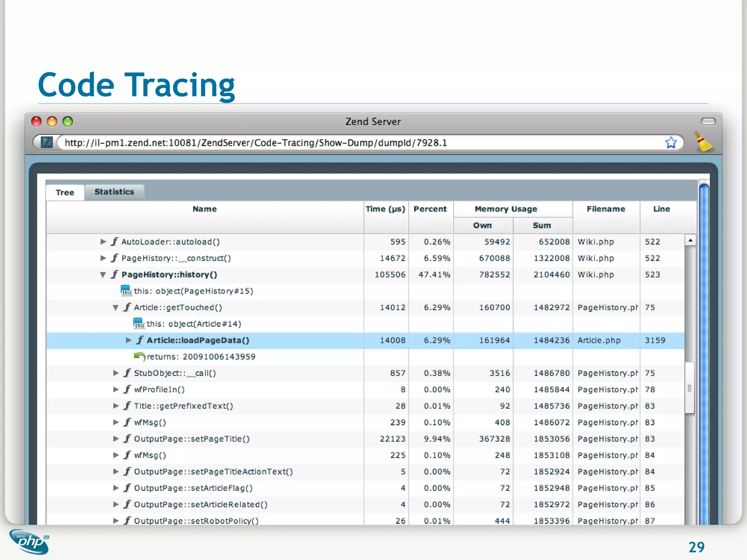The image size is (747, 560).
Task: Click function icon of OutputPage::setPageTitle()
Action: tap(127, 438)
